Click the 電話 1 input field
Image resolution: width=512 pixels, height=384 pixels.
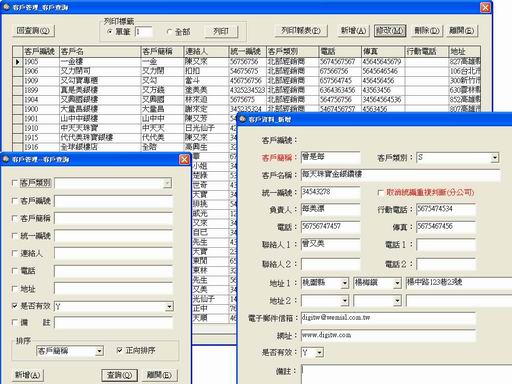(x=446, y=245)
